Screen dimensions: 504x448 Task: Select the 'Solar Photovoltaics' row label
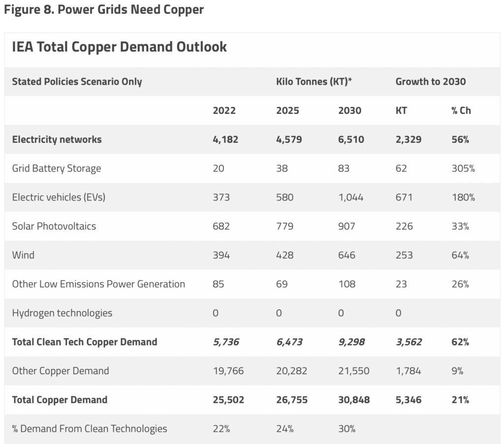pos(54,226)
